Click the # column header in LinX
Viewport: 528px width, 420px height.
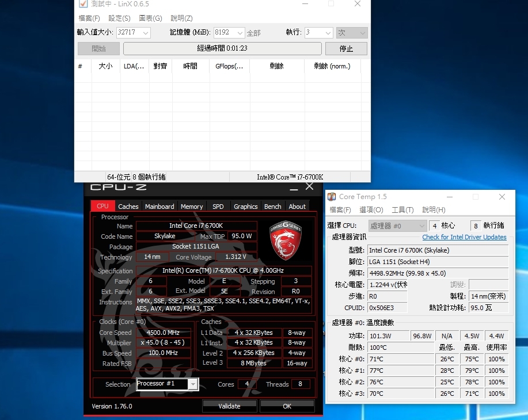83,66
